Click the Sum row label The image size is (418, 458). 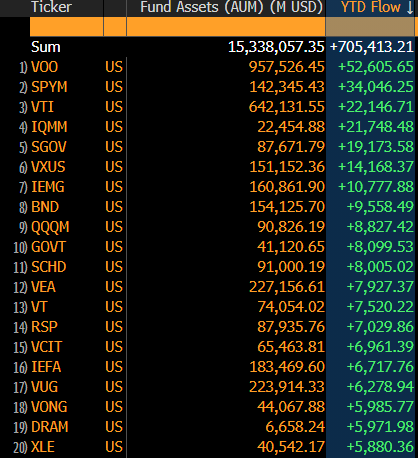click(x=46, y=47)
